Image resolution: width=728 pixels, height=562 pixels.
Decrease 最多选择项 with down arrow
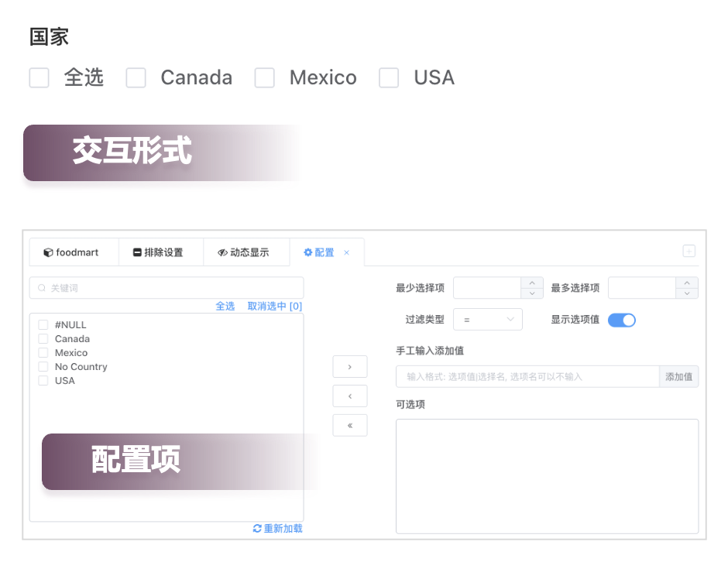687,293
